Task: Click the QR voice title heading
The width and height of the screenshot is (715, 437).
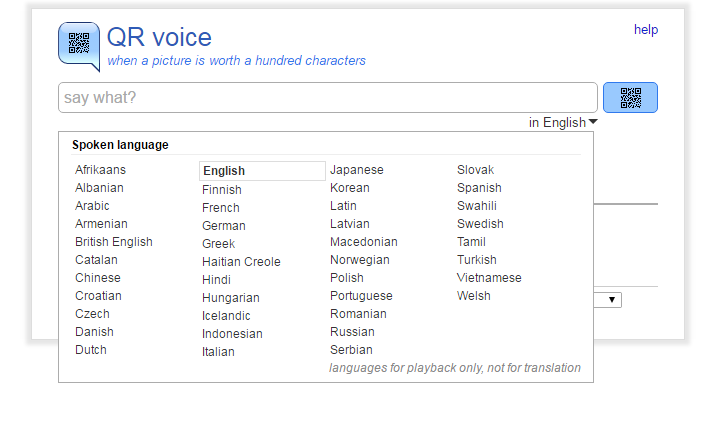Action: click(x=159, y=38)
